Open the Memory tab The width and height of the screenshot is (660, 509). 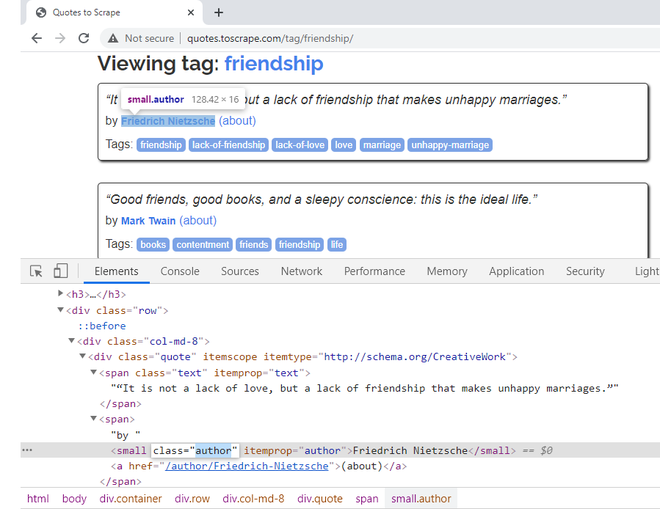tap(447, 271)
